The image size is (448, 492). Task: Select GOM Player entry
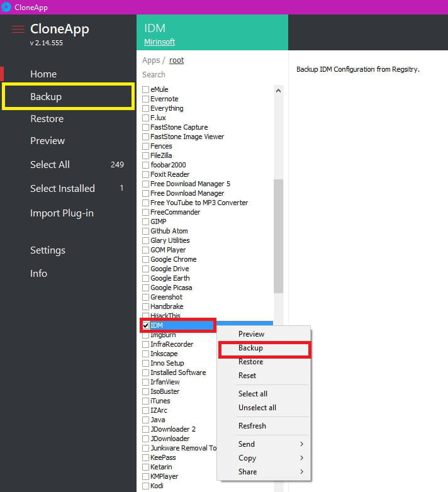tap(168, 250)
